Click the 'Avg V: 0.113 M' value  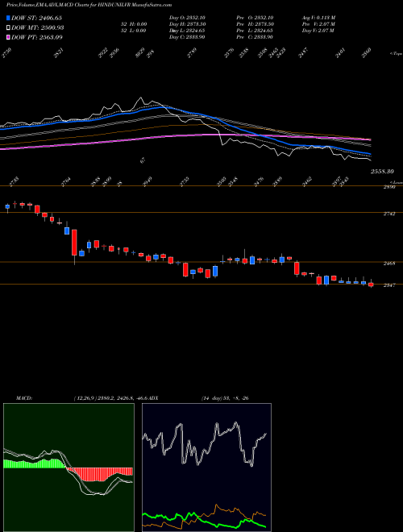click(318, 18)
